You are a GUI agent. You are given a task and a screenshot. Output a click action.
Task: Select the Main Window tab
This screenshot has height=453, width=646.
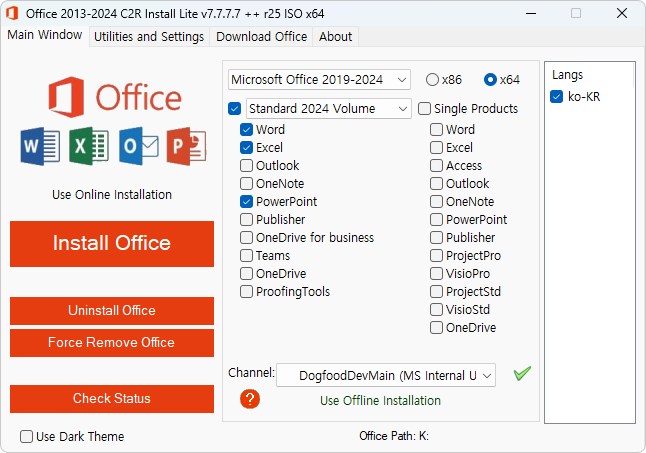tap(44, 35)
